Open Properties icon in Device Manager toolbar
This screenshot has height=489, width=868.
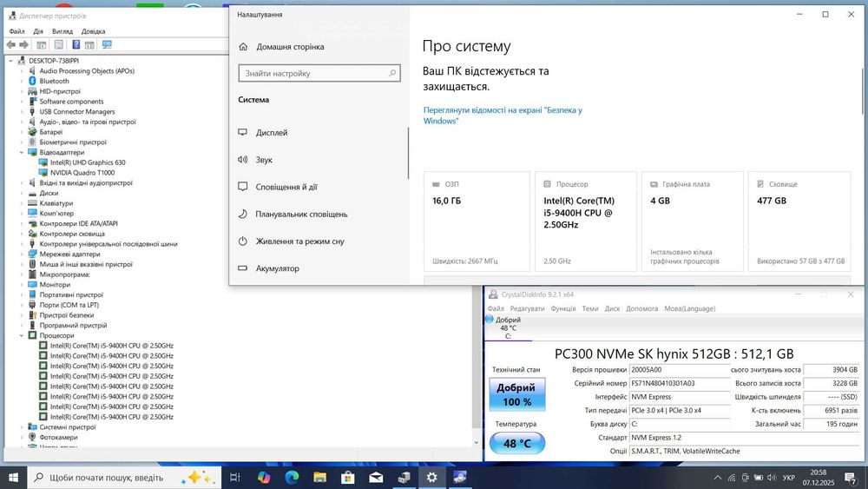click(x=59, y=45)
